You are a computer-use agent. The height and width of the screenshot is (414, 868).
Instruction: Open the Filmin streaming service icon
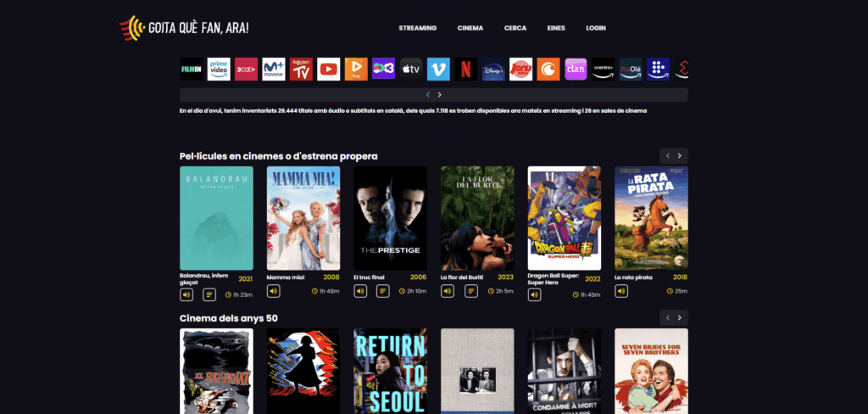click(x=191, y=70)
